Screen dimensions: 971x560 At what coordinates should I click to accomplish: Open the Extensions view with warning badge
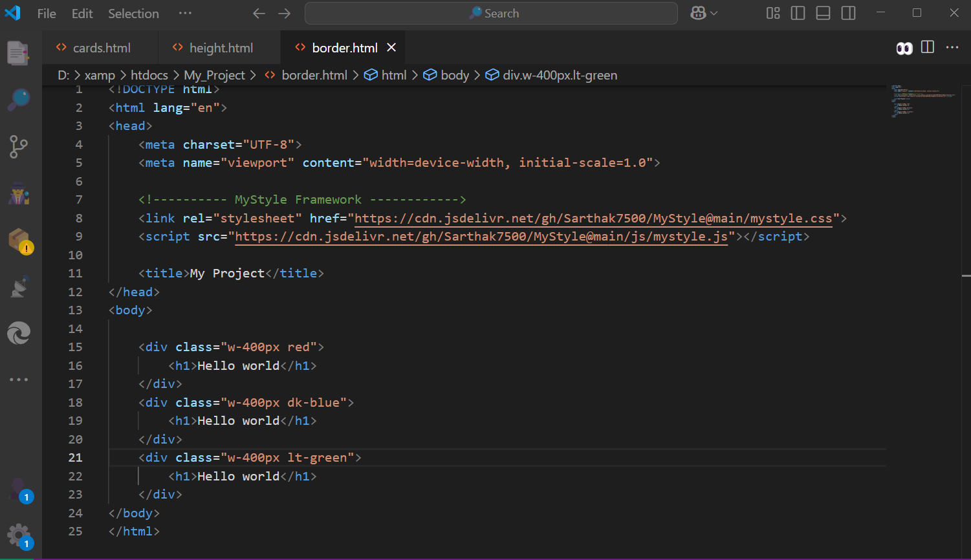pos(19,241)
